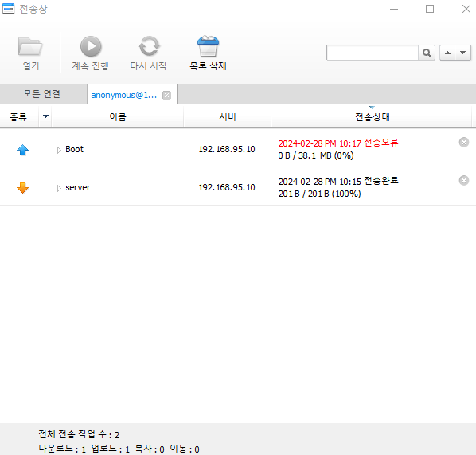Sort by the 이름 column header
The height and width of the screenshot is (455, 476).
(118, 116)
